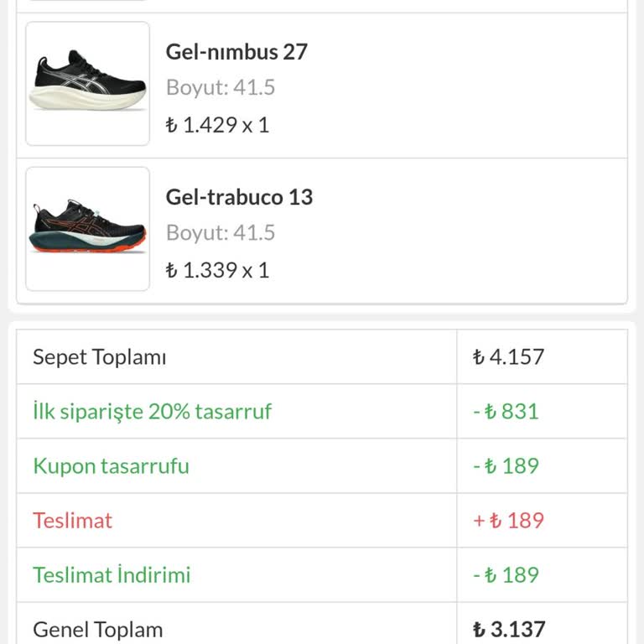
Task: Click the Gel-nimbus 27 product name
Action: pyautogui.click(x=236, y=52)
